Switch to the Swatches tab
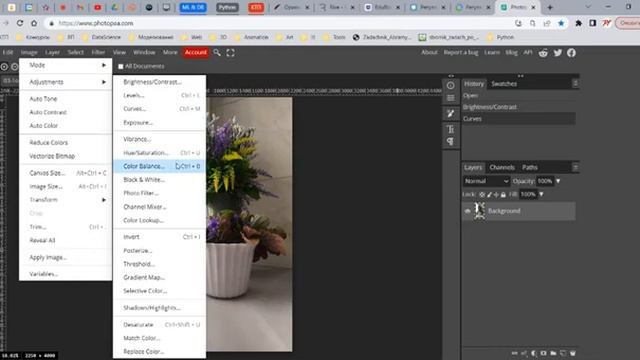The width and height of the screenshot is (640, 360). tap(504, 84)
